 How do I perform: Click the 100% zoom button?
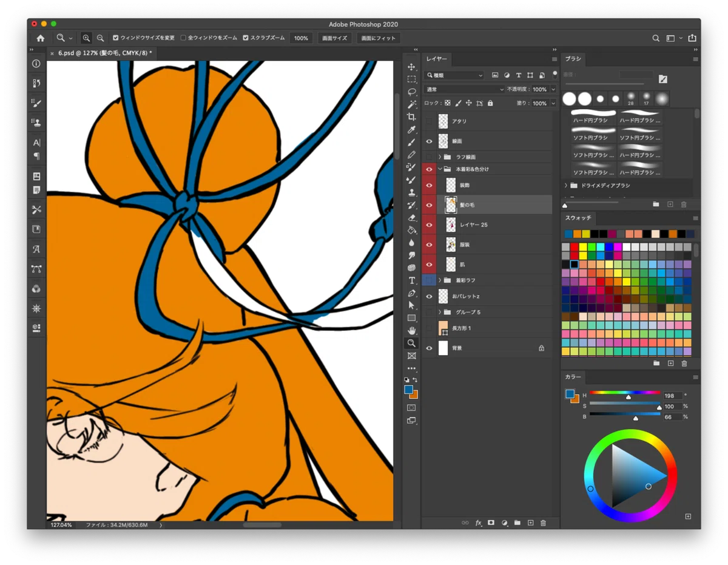click(301, 38)
